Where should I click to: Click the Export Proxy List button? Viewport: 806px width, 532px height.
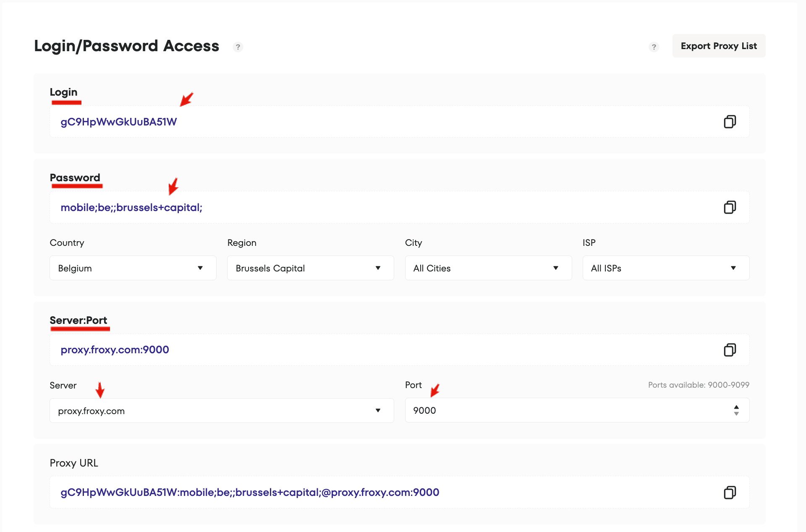(719, 46)
